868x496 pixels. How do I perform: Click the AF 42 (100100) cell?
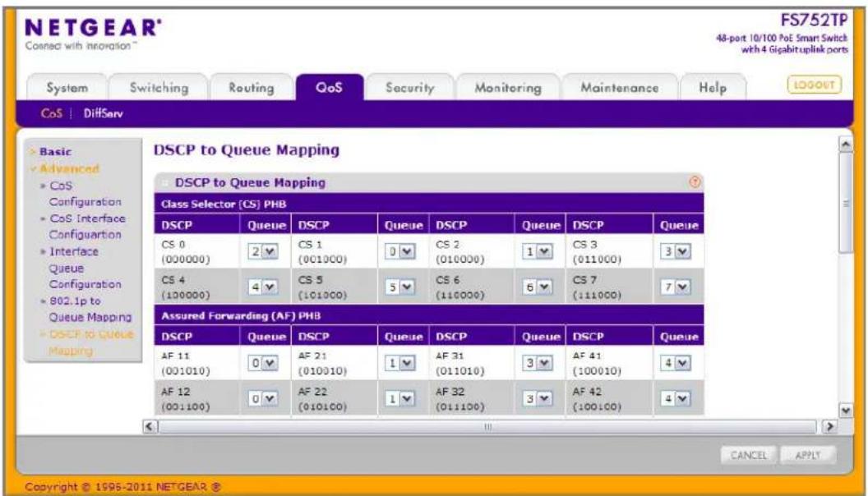tap(609, 398)
